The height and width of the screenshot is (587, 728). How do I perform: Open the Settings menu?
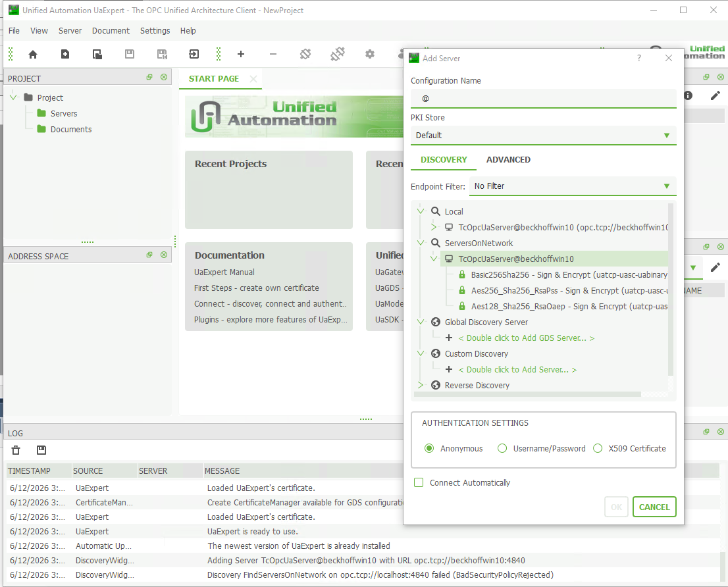tap(155, 31)
